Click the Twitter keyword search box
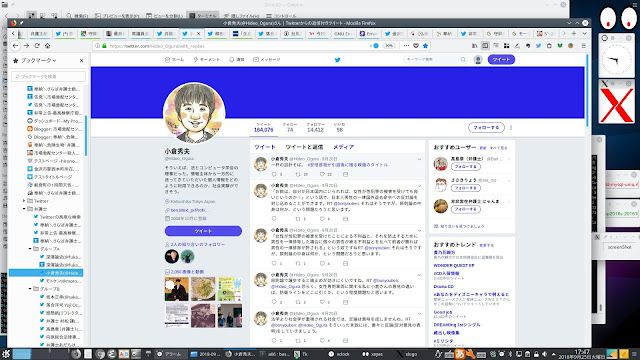 (435, 60)
